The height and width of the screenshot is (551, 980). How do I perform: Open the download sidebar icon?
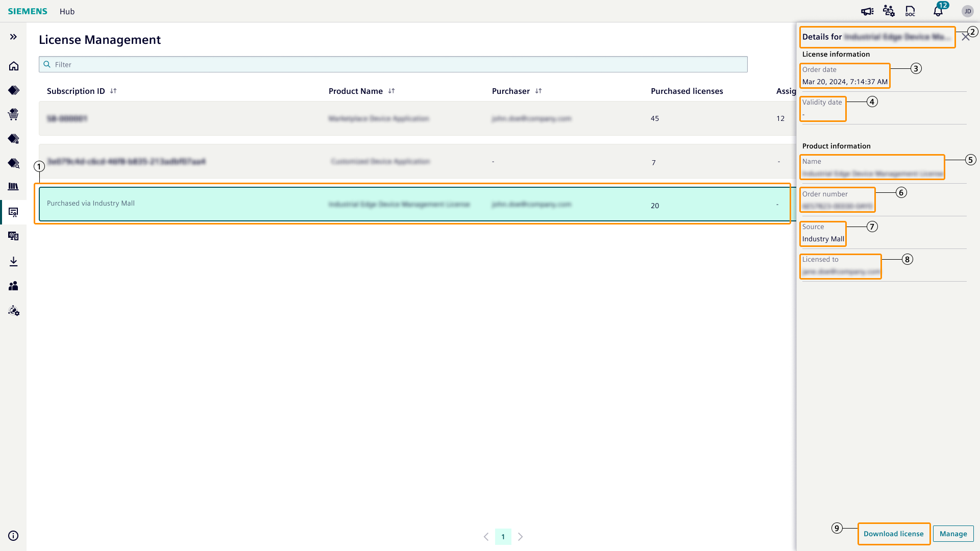[x=14, y=262]
